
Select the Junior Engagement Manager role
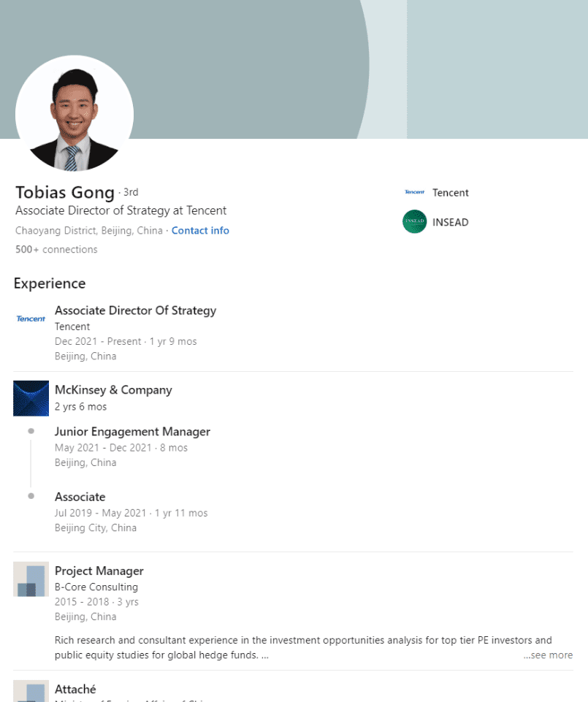pyautogui.click(x=132, y=432)
